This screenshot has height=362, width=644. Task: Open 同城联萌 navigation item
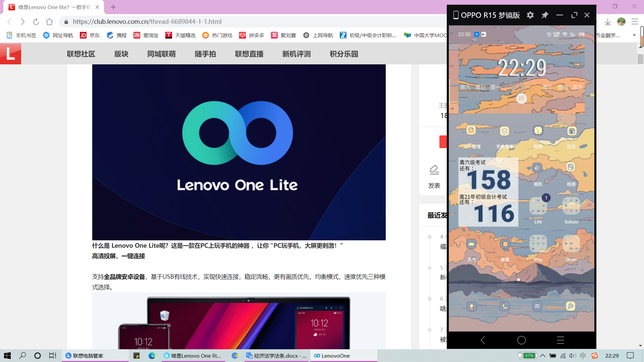[162, 54]
